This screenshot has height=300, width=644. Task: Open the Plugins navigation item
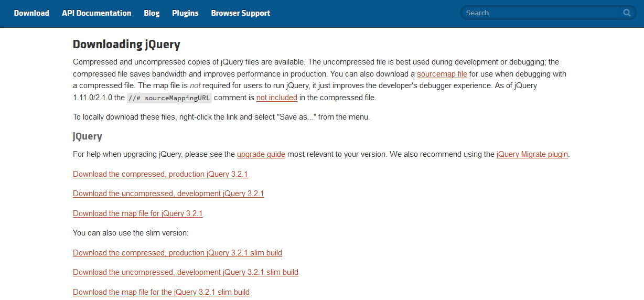point(185,13)
